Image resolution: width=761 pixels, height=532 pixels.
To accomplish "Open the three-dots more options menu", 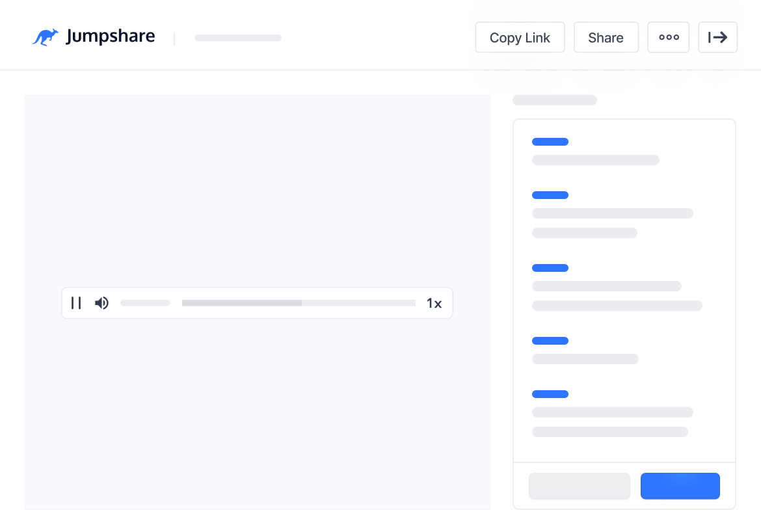I will tap(669, 38).
